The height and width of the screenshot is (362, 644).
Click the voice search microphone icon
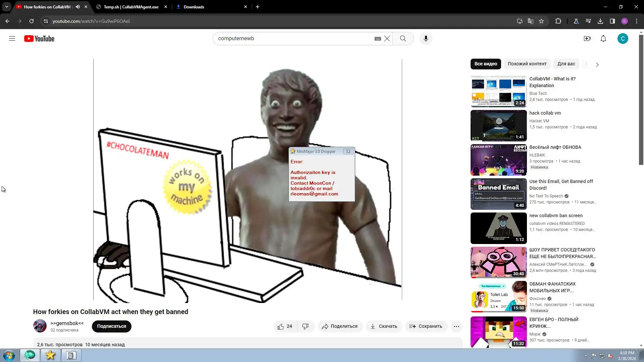pyautogui.click(x=426, y=39)
